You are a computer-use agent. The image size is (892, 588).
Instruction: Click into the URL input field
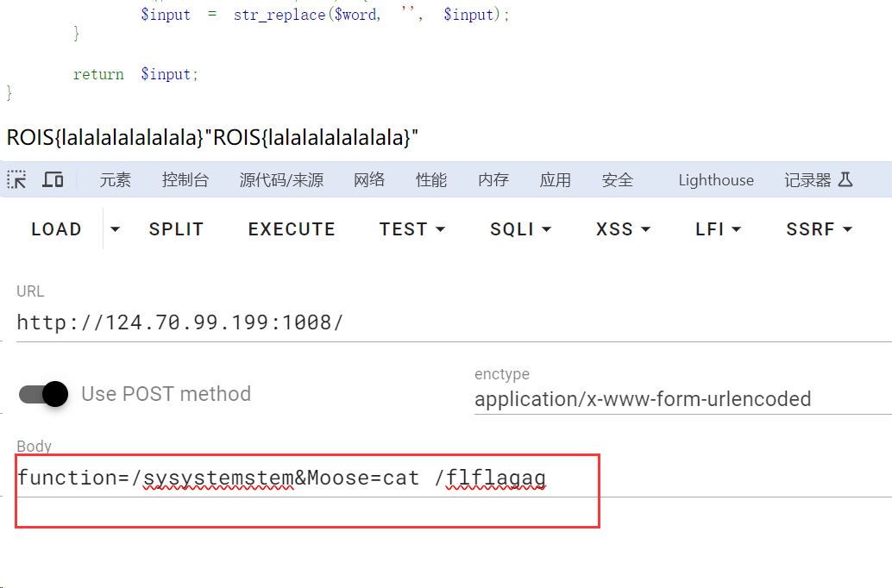point(431,322)
